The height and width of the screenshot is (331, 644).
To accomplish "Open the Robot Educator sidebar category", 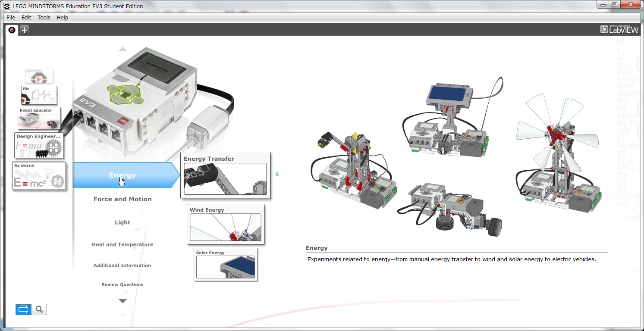I will tap(39, 118).
